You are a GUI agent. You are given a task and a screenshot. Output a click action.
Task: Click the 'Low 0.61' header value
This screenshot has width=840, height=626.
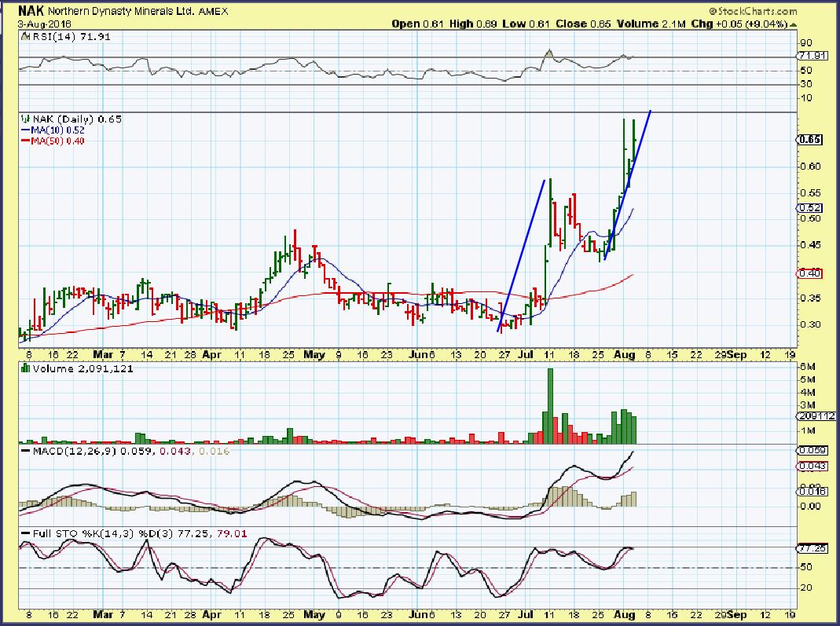tap(526, 24)
